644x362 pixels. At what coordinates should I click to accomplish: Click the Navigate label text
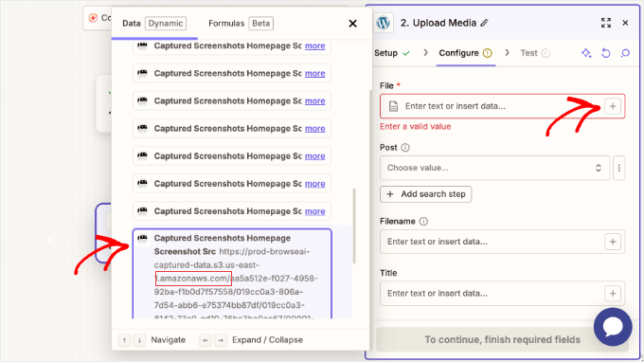(x=168, y=340)
